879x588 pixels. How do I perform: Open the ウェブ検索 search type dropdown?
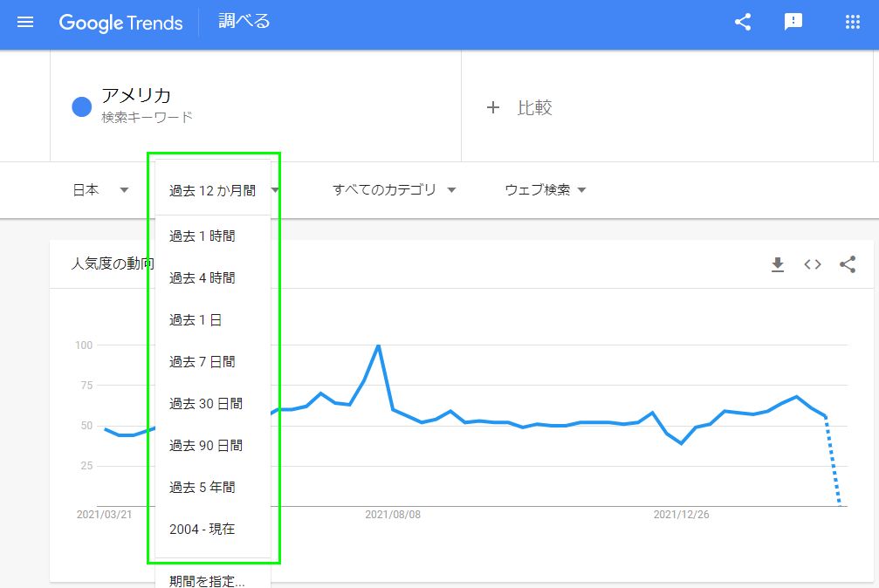tap(545, 190)
